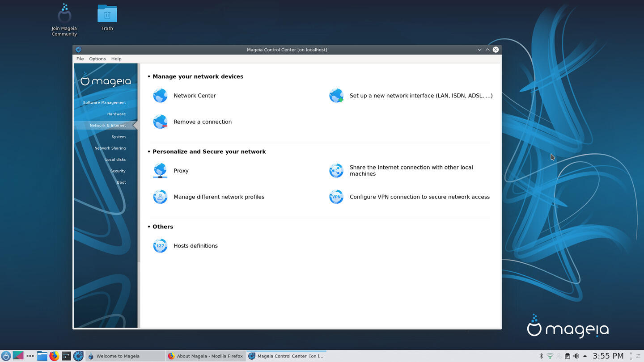This screenshot has width=644, height=362.
Task: Open the system settings sliders icon in taskbar
Action: pos(66,356)
